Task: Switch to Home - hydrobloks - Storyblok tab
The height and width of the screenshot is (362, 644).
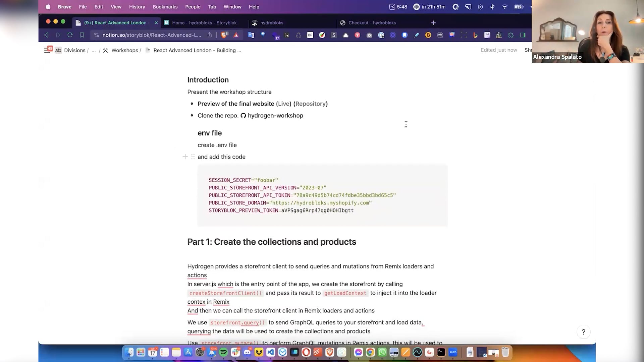Action: [x=204, y=23]
